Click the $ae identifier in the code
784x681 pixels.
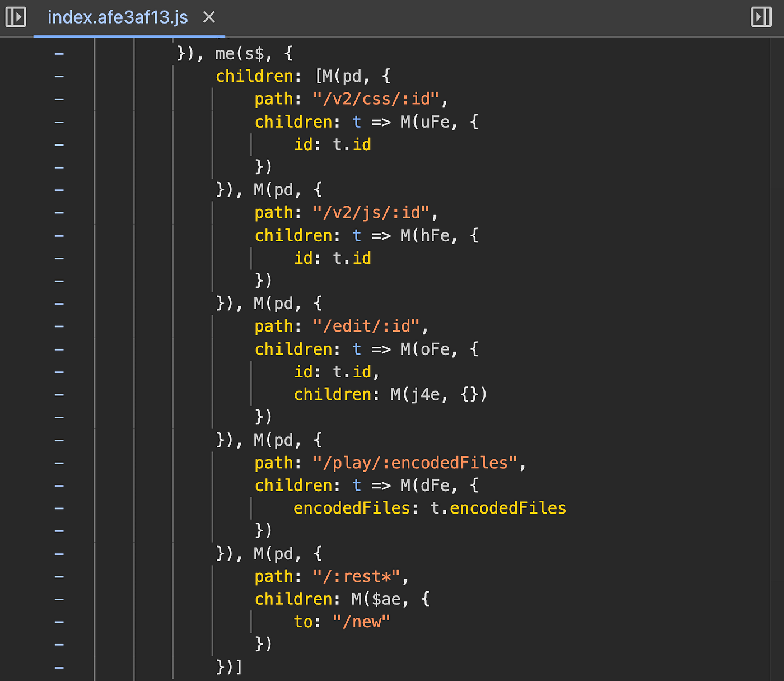pyautogui.click(x=386, y=599)
